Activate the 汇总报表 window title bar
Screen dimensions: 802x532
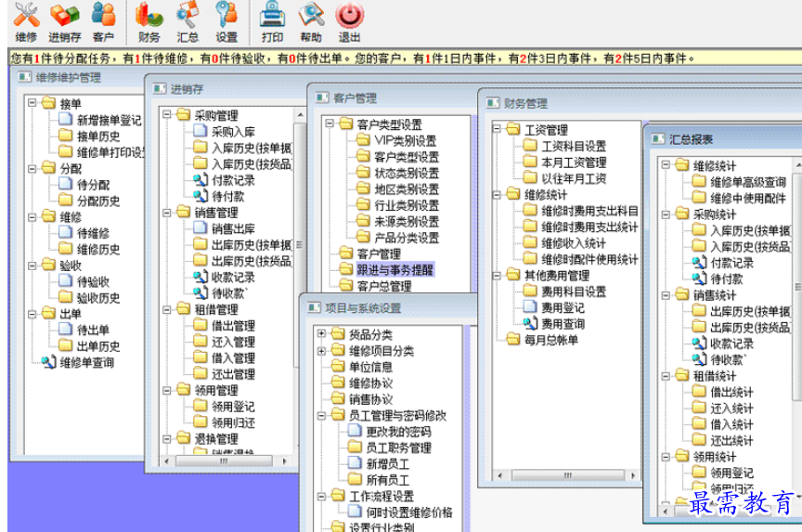pyautogui.click(x=721, y=139)
